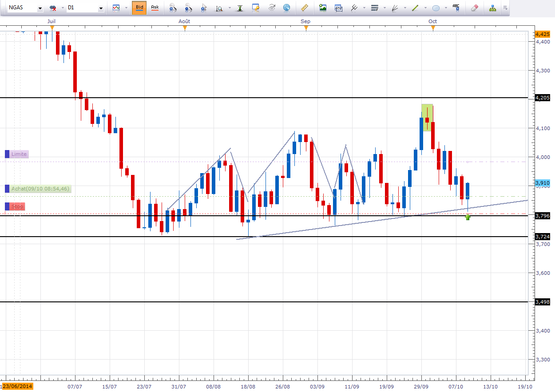Open the toolbar overflow options
The width and height of the screenshot is (555, 392).
pyautogui.click(x=506, y=8)
